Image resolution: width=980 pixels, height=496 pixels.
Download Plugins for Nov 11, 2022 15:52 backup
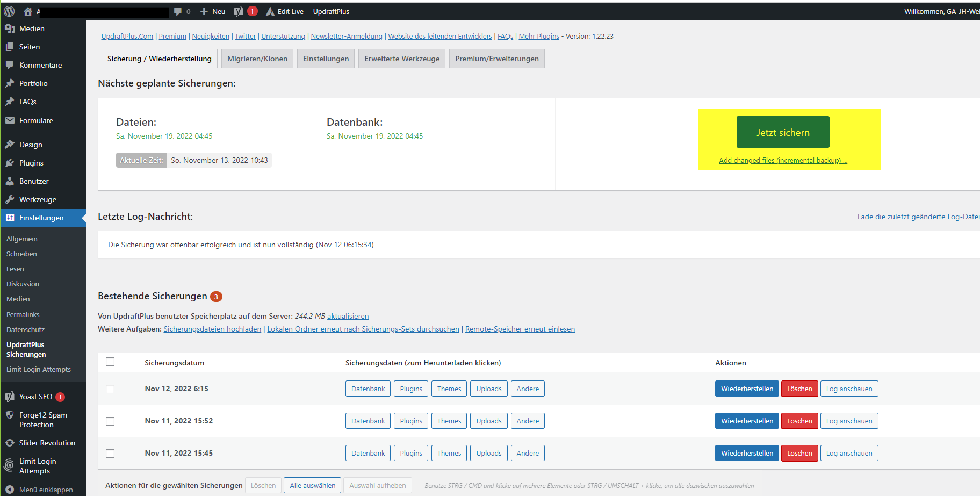click(x=411, y=421)
